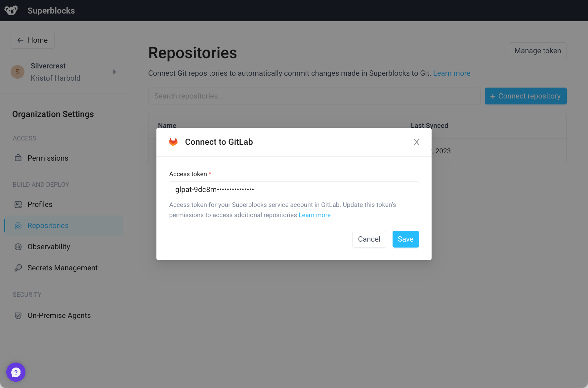Close the Connect to GitLab dialog
The width and height of the screenshot is (588, 388).
tap(416, 142)
